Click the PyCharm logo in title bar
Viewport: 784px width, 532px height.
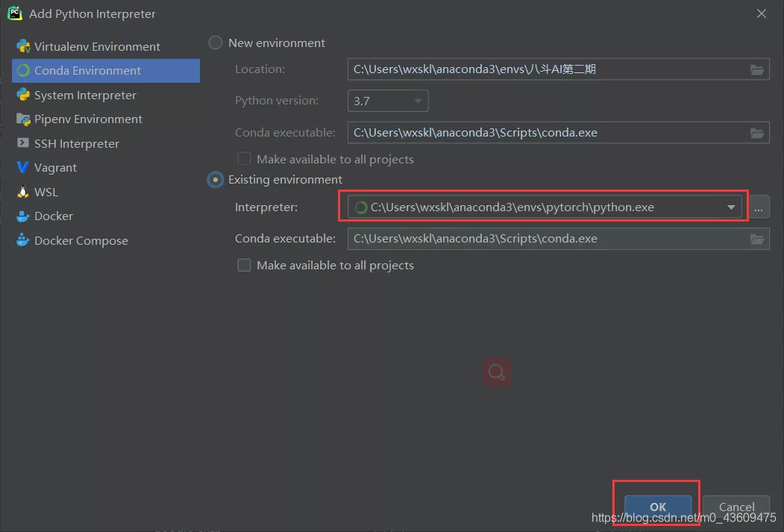click(14, 13)
